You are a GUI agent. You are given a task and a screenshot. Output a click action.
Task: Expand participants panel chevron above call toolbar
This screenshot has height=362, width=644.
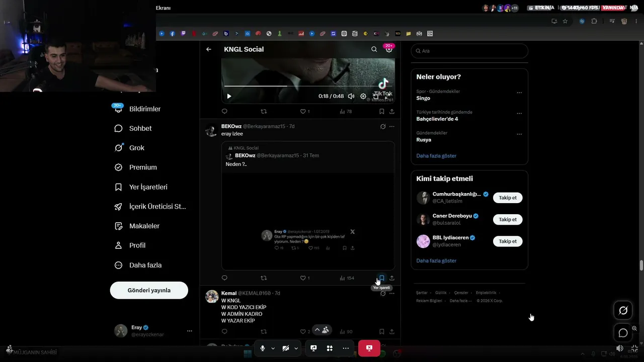[x=317, y=330]
